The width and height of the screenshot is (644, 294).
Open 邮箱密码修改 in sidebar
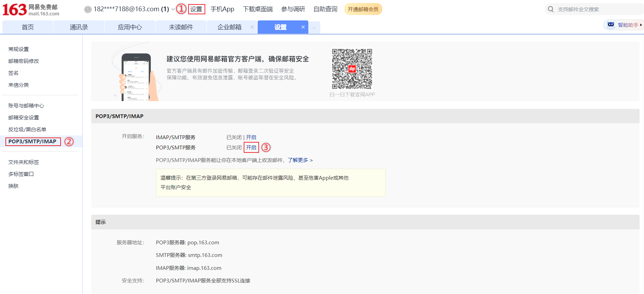[24, 61]
